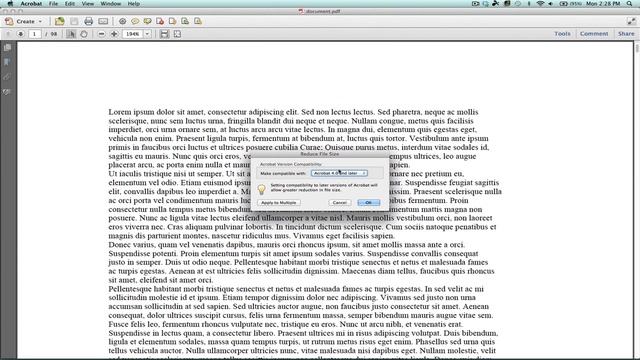Open the Share pane
The width and height of the screenshot is (640, 360).
click(x=626, y=33)
